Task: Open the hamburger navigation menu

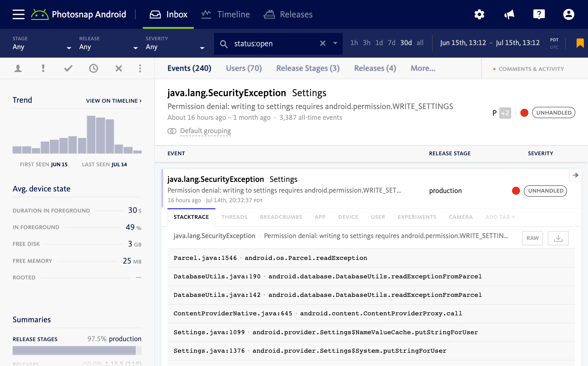Action: pyautogui.click(x=18, y=14)
